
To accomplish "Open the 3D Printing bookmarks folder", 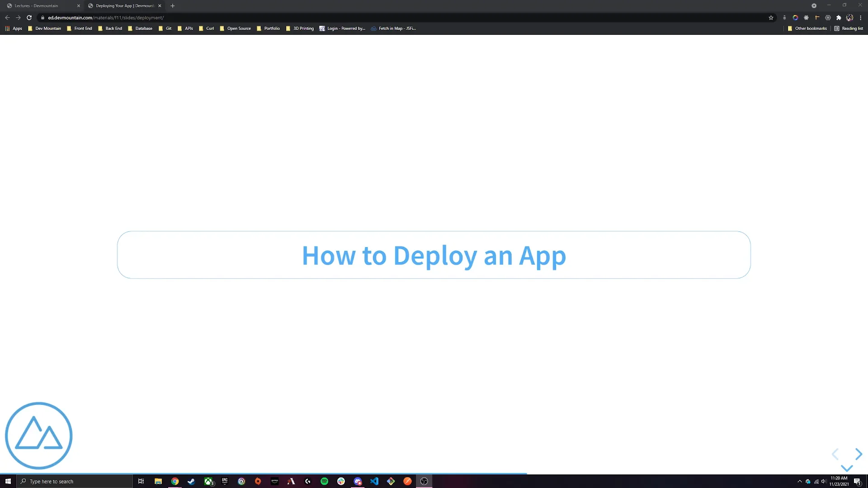I will (x=300, y=28).
